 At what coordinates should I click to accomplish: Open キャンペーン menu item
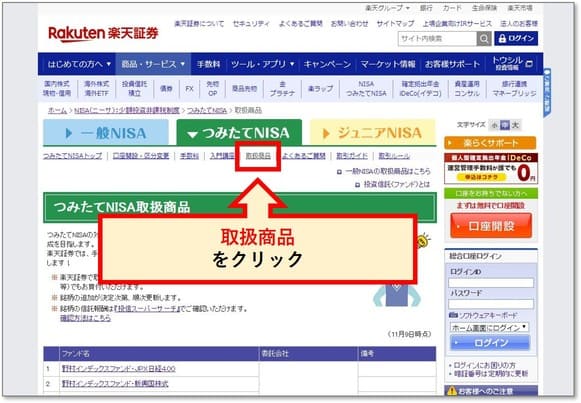[327, 64]
